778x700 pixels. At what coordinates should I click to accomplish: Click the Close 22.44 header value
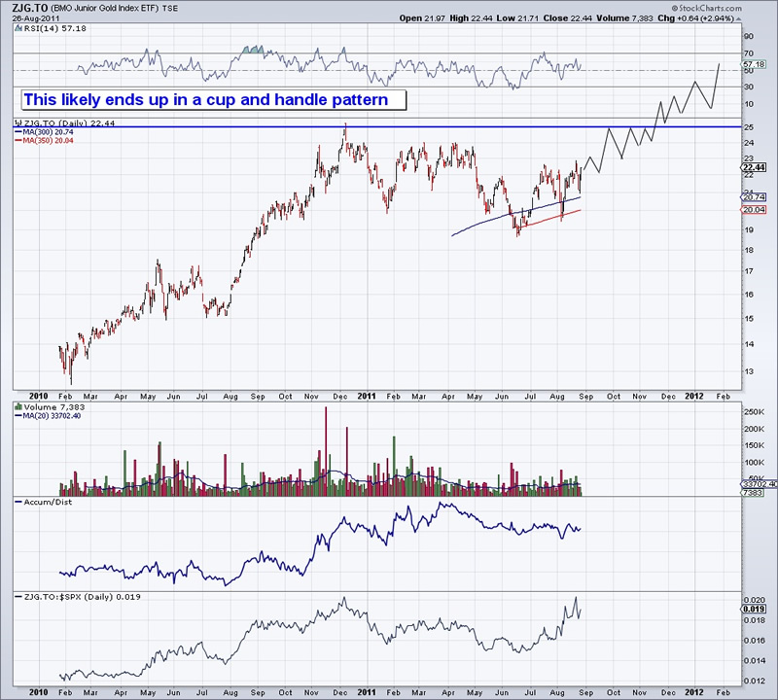[568, 18]
